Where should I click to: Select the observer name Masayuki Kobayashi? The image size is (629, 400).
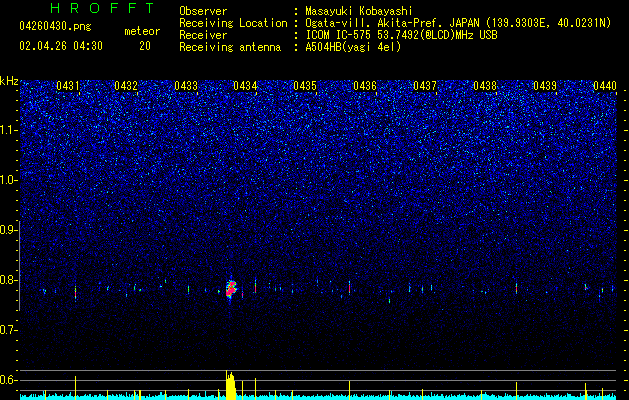(359, 11)
